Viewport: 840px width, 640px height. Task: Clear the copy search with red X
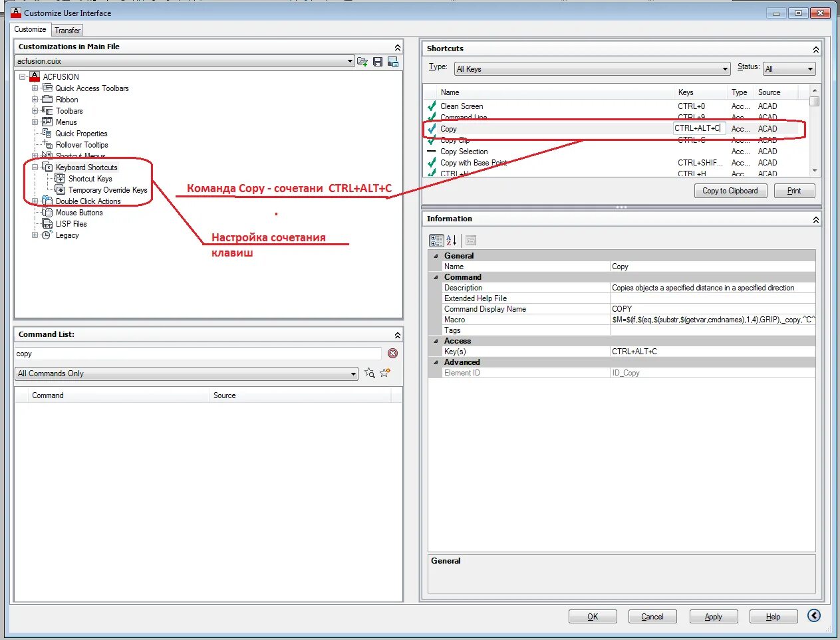(392, 354)
